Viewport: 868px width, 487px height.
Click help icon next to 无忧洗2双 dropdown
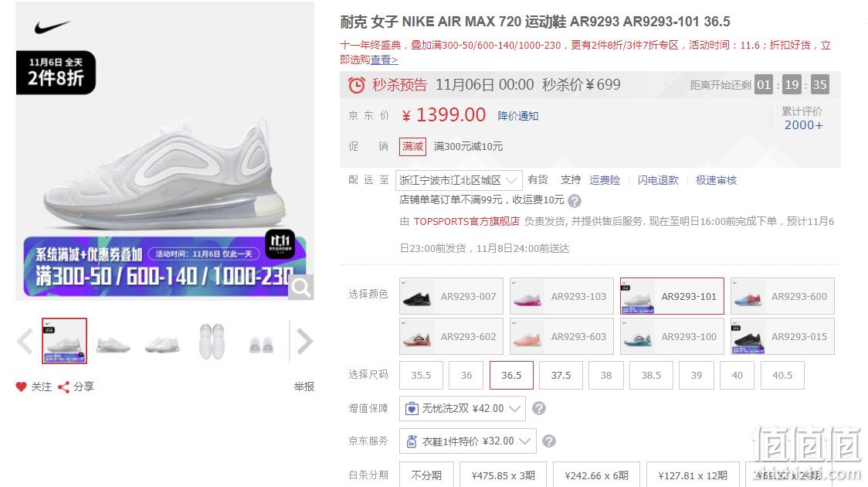pyautogui.click(x=538, y=408)
